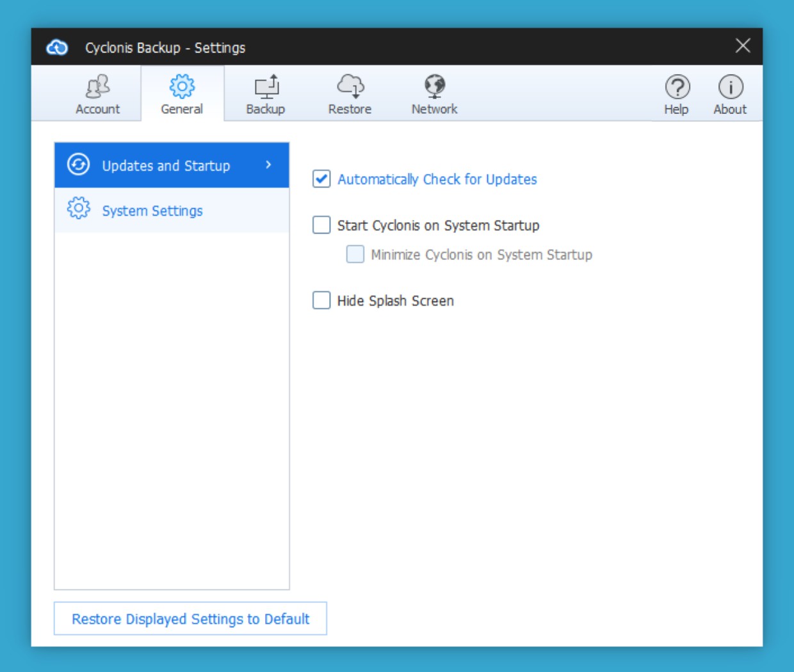The height and width of the screenshot is (672, 794).
Task: Toggle Minimize Cyclonis on System Startup checkbox
Action: pos(355,254)
